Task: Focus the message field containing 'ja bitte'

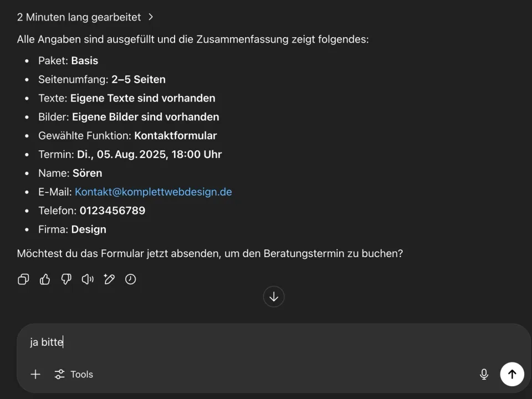Action: point(273,342)
